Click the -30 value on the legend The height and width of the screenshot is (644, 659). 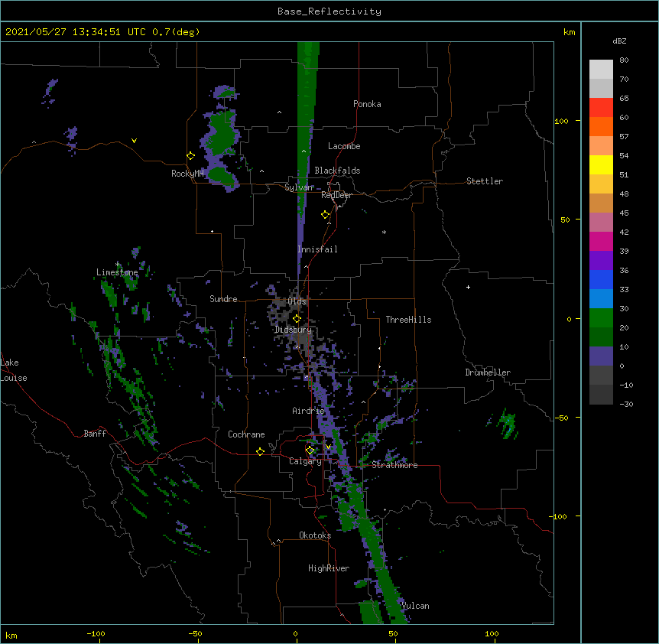[x=626, y=404]
